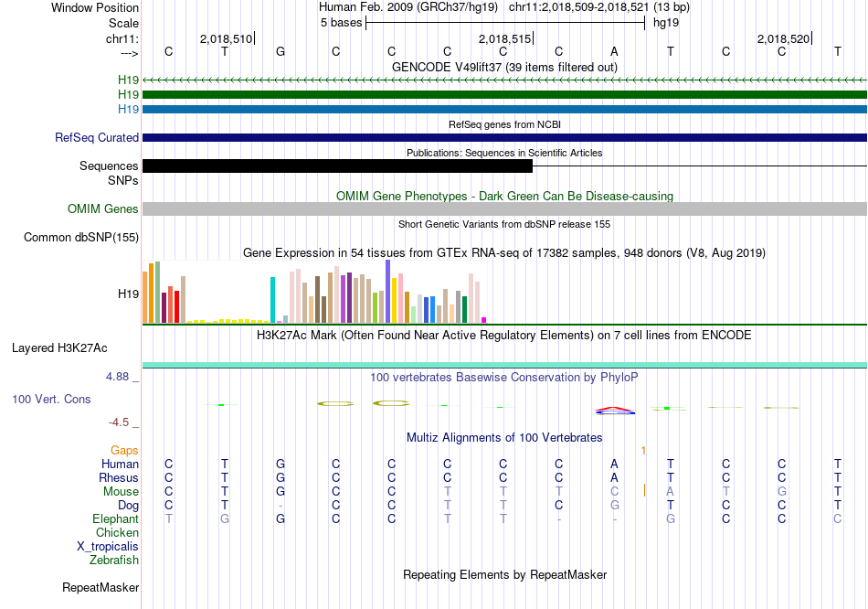The image size is (868, 609).
Task: Click the teal H3K27Ac signal band
Action: 505,365
